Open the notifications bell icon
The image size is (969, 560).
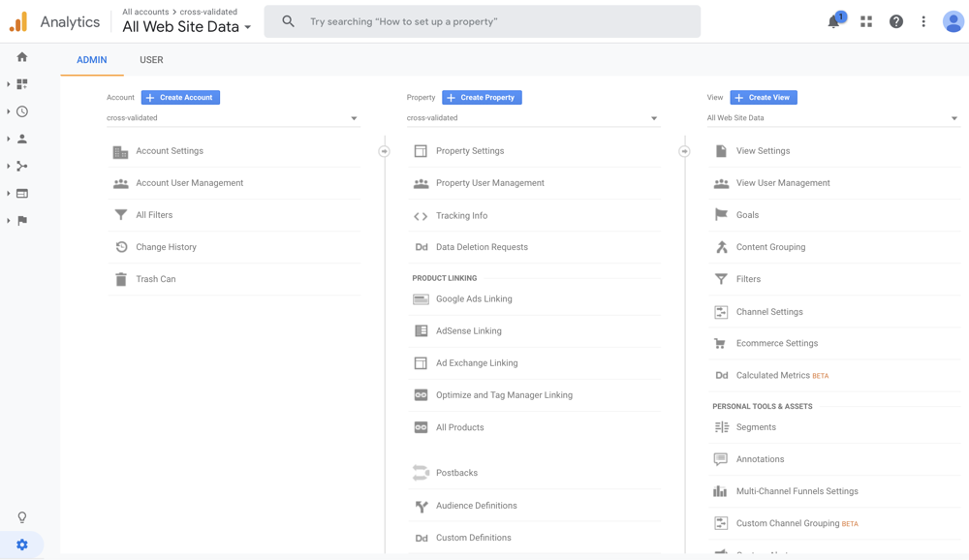click(x=834, y=21)
